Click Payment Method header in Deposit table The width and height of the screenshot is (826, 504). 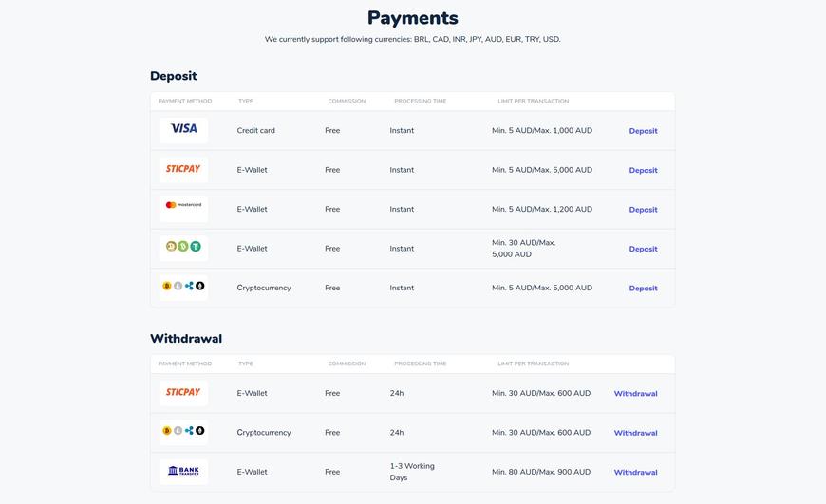tap(185, 101)
